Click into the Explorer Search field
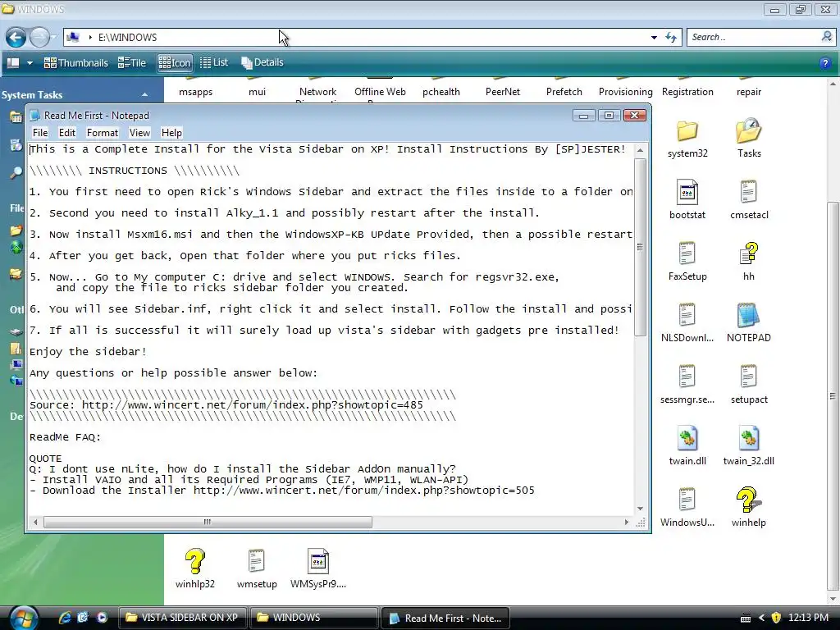The width and height of the screenshot is (840, 630). pyautogui.click(x=754, y=37)
